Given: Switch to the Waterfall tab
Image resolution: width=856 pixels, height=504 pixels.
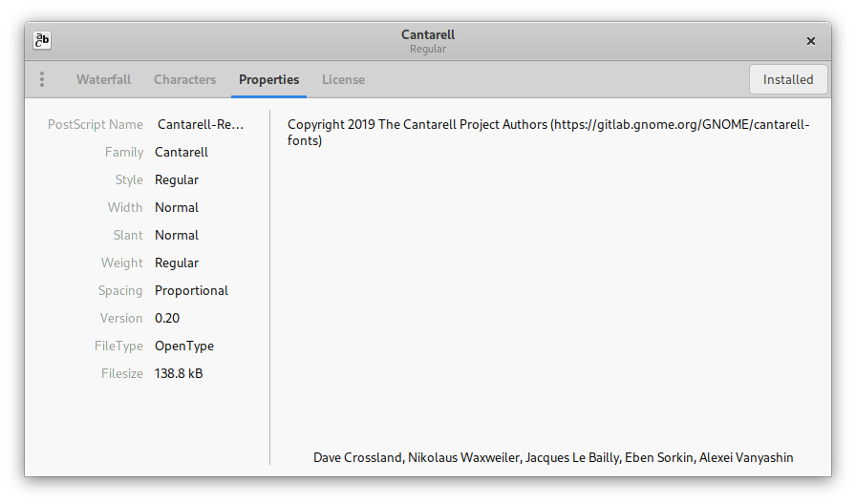Looking at the screenshot, I should click(x=103, y=79).
